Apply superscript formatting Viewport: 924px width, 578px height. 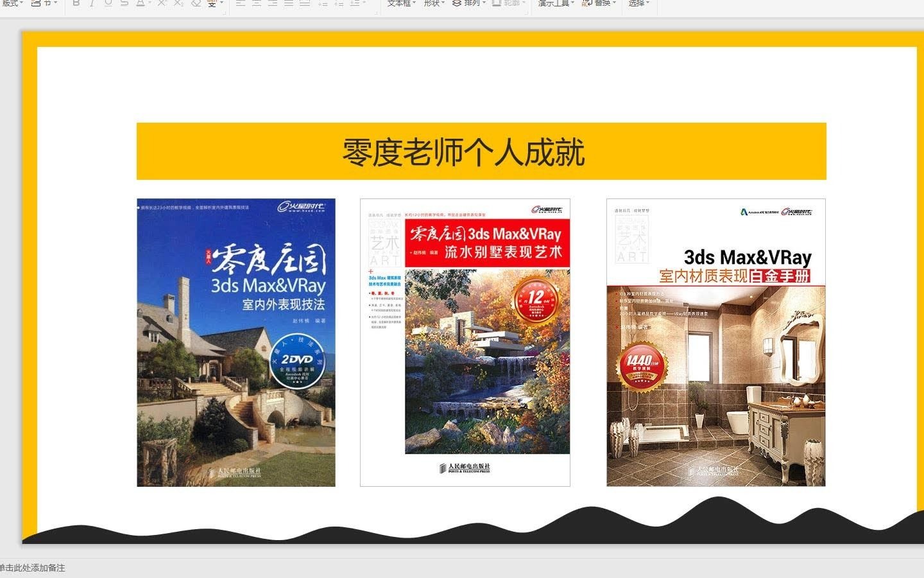pyautogui.click(x=162, y=3)
